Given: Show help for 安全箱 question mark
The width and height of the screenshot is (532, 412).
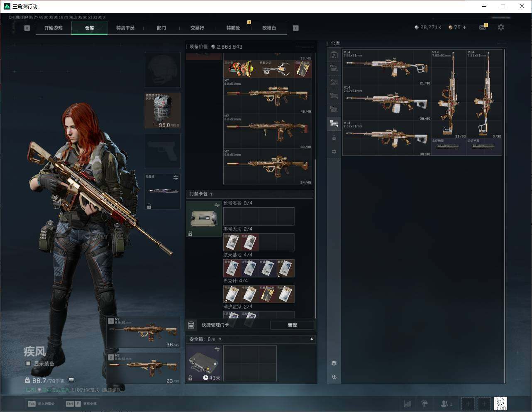Looking at the screenshot, I should point(220,339).
